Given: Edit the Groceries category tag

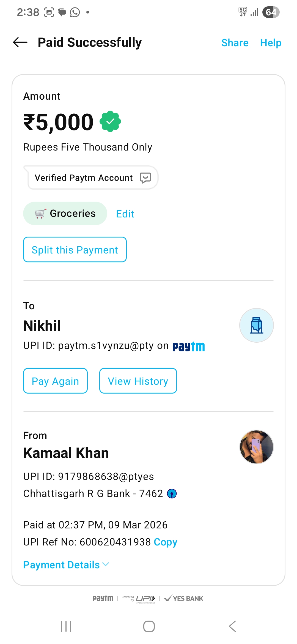Looking at the screenshot, I should 125,214.
